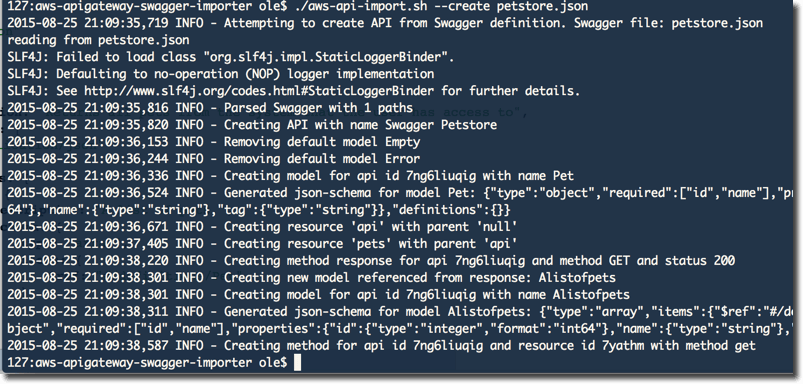Click 'resource id 7yathm with method get' line
Viewport: 803px width, 384px height.
tap(381, 346)
